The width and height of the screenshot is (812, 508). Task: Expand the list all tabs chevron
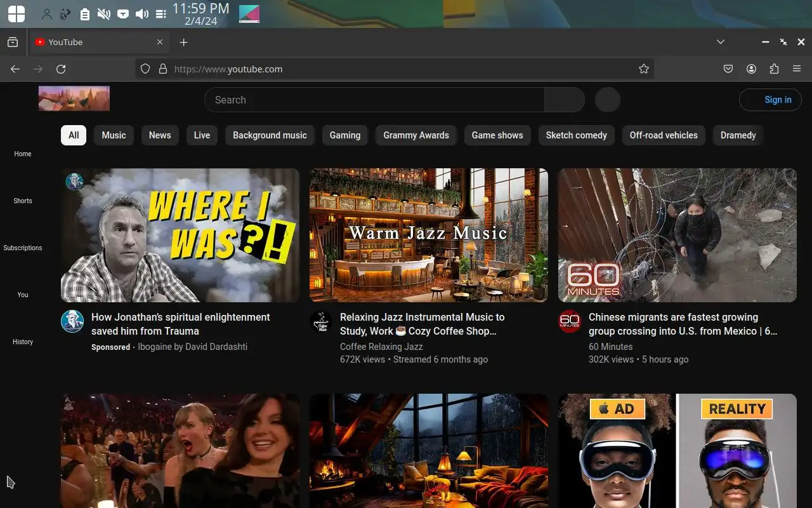tap(721, 42)
